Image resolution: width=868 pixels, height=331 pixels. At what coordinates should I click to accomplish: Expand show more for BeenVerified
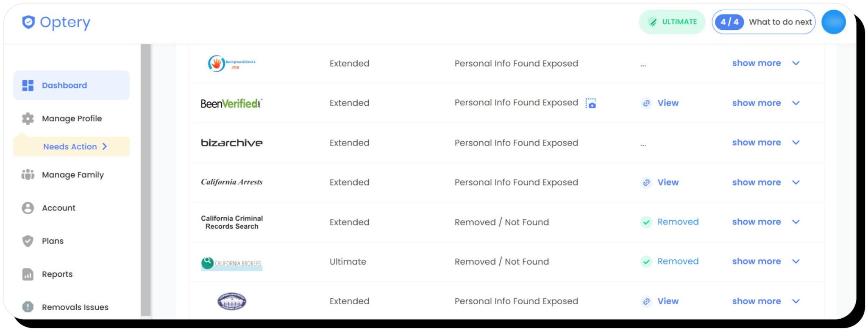coord(757,103)
